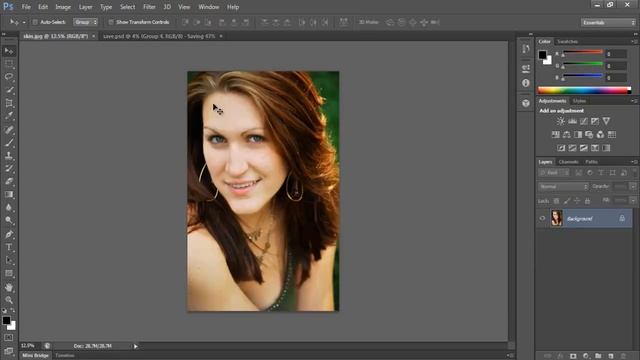Switch to the Channels tab

(569, 162)
